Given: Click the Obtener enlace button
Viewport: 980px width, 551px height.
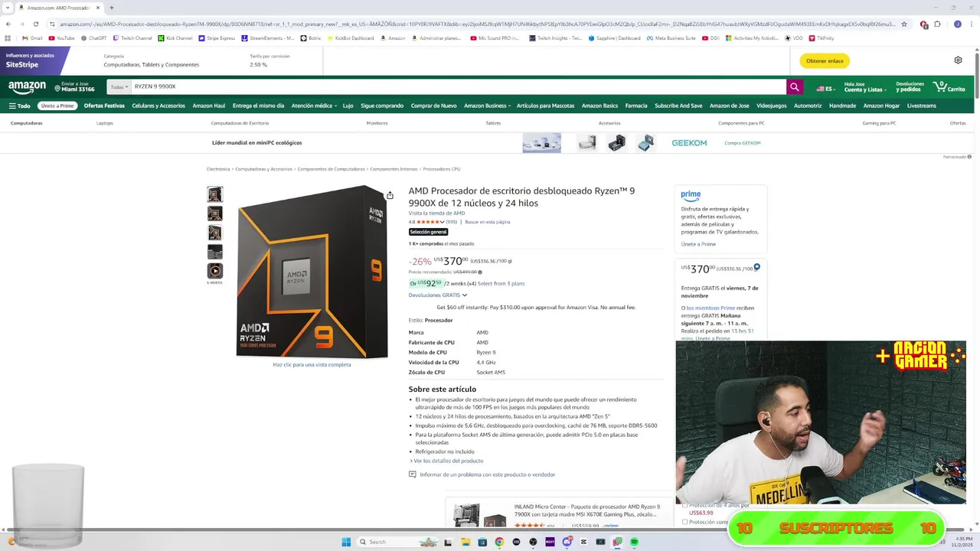Looking at the screenshot, I should tap(825, 60).
